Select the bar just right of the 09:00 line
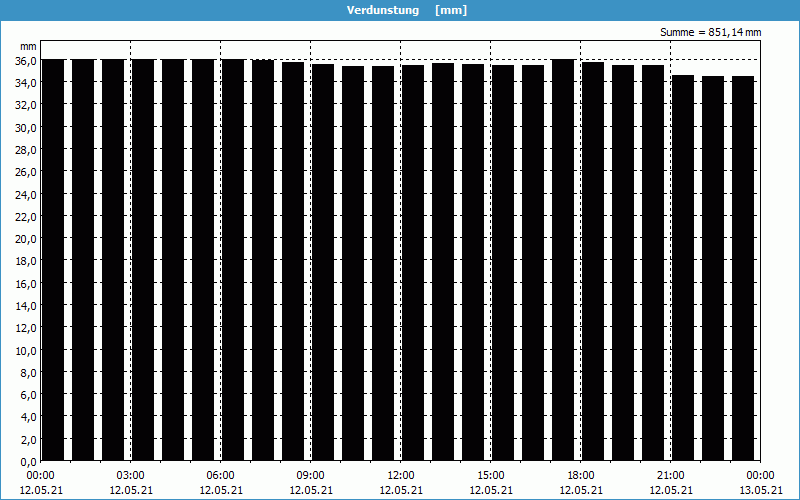Image resolution: width=800 pixels, height=500 pixels. click(x=323, y=262)
